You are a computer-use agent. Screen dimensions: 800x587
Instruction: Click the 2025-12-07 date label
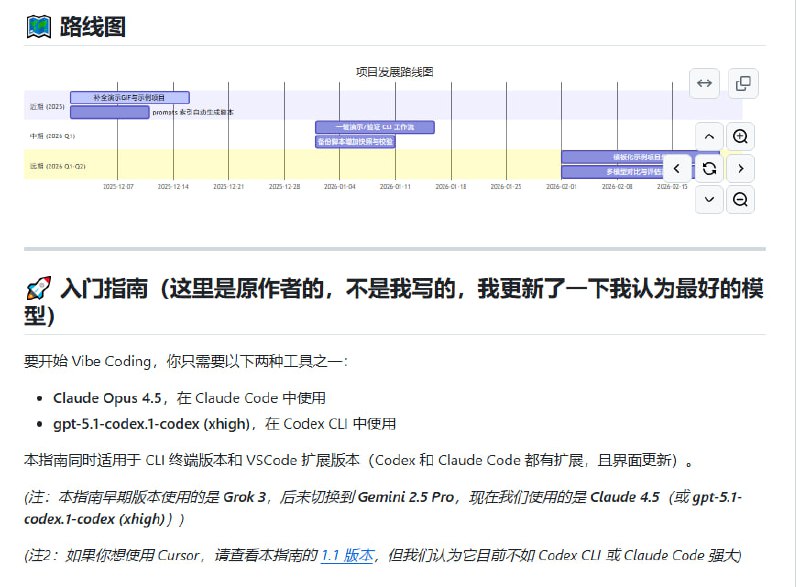point(119,186)
